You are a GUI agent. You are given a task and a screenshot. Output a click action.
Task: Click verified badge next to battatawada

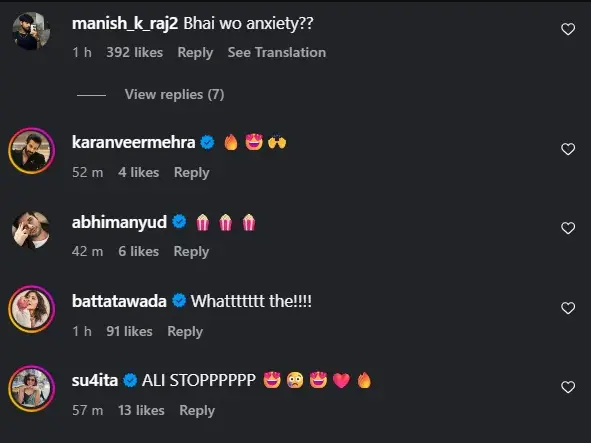[x=179, y=301]
